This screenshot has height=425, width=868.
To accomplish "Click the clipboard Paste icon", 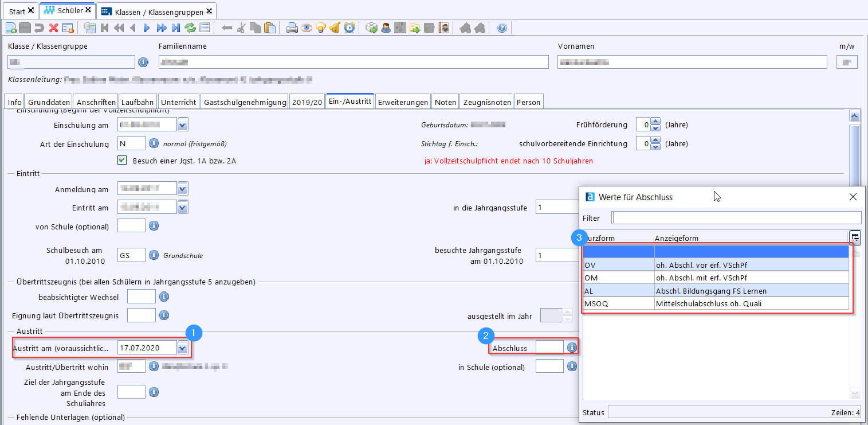I will point(270,28).
